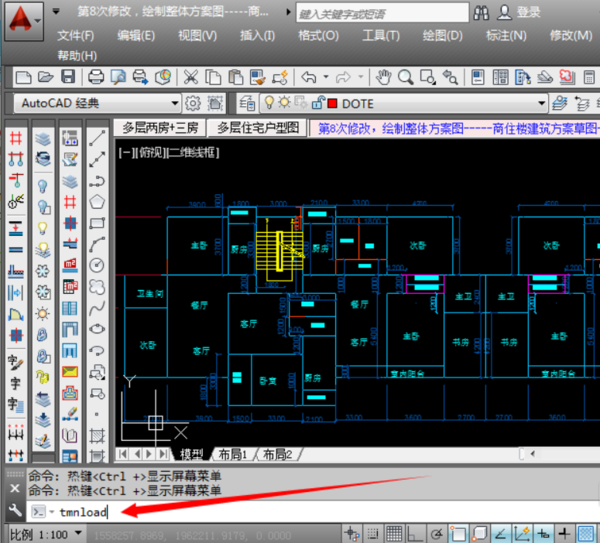This screenshot has height=543, width=600.
Task: Click the text style brush icon
Action: [16, 362]
